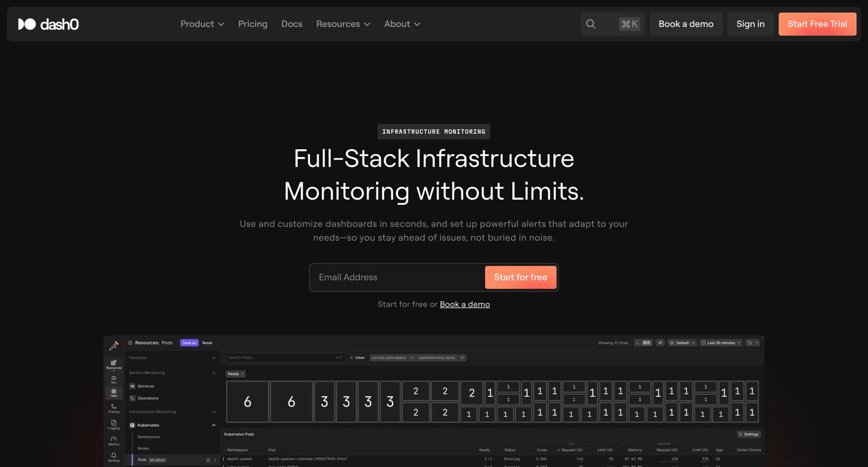Select Nodes under Kubernetes
This screenshot has height=467, width=868.
[143, 449]
